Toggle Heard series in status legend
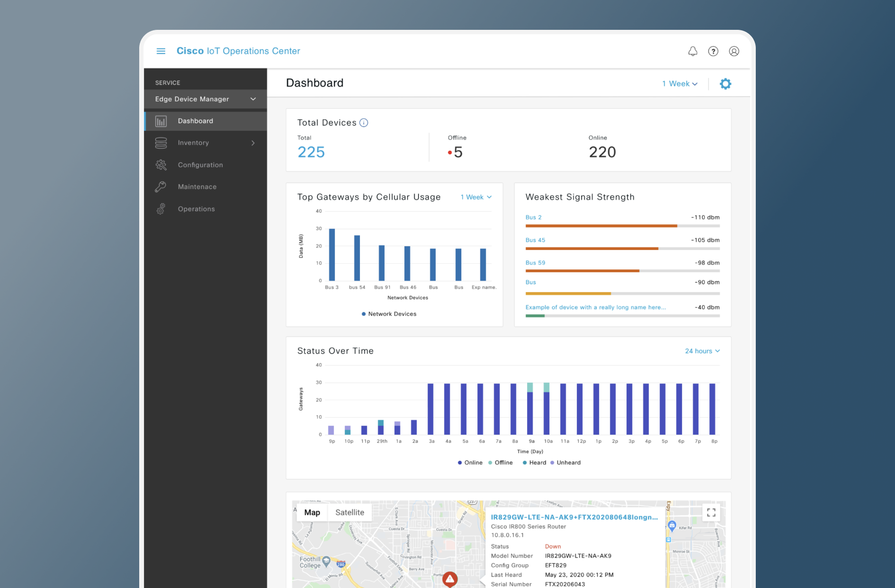 [534, 463]
